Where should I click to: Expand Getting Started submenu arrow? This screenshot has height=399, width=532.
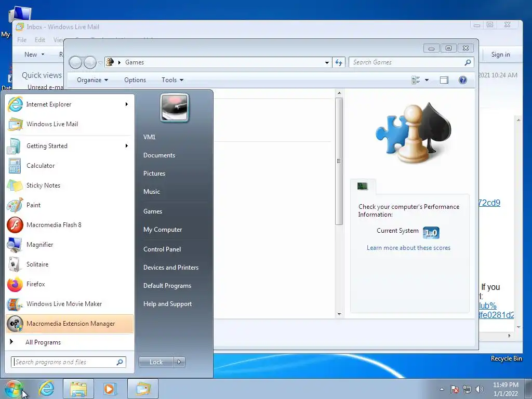127,146
